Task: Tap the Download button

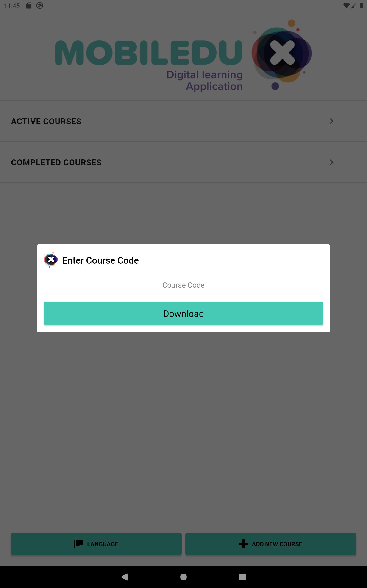Action: point(183,313)
